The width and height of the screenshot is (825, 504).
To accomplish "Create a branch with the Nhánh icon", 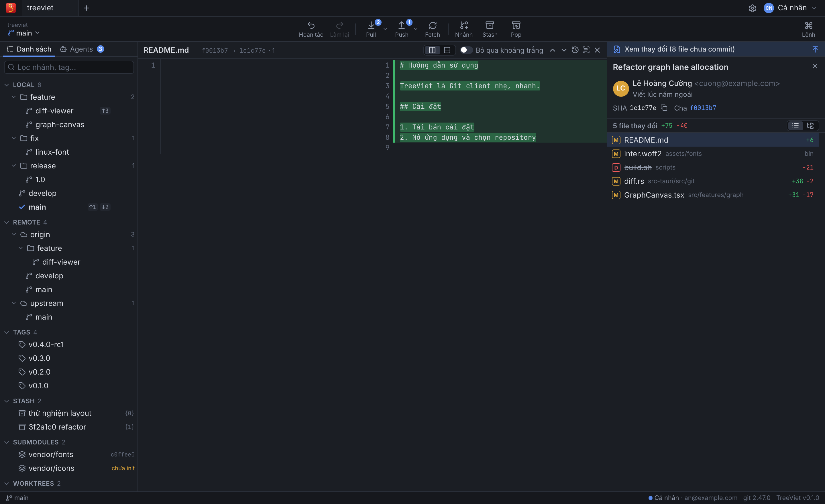I will tap(464, 29).
